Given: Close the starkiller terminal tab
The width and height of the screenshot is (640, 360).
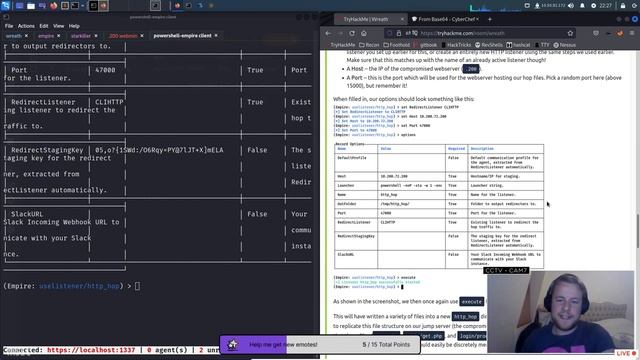Looking at the screenshot, I should (x=96, y=36).
